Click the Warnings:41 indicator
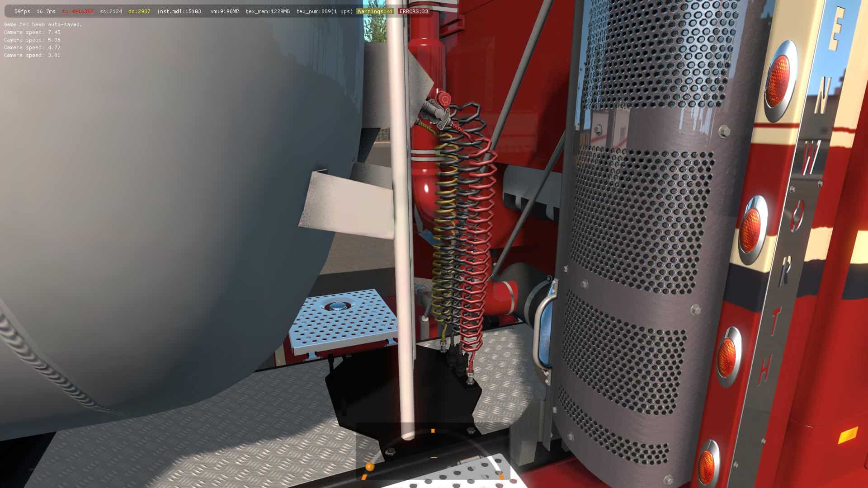The width and height of the screenshot is (868, 488). click(x=375, y=11)
